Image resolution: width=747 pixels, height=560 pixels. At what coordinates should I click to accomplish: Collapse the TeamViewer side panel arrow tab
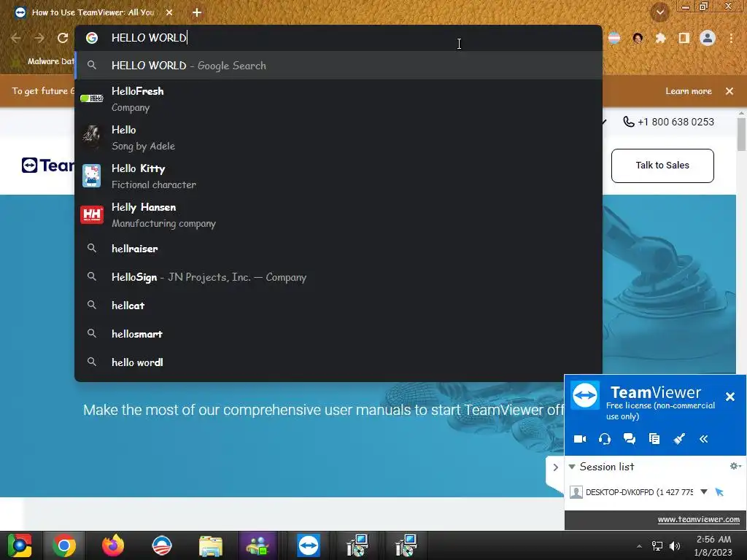pyautogui.click(x=555, y=467)
